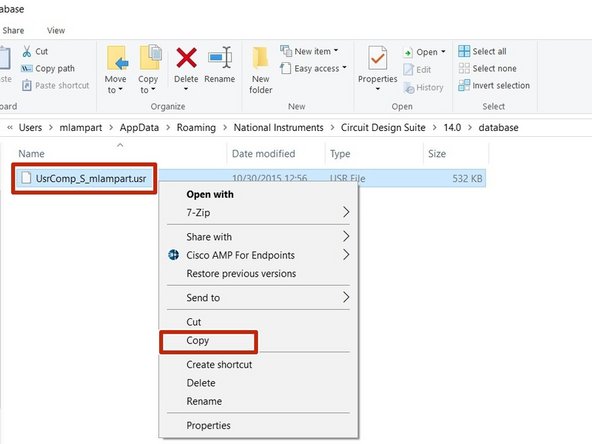Image resolution: width=592 pixels, height=444 pixels.
Task: Sort by Date modified column header
Action: coord(264,154)
